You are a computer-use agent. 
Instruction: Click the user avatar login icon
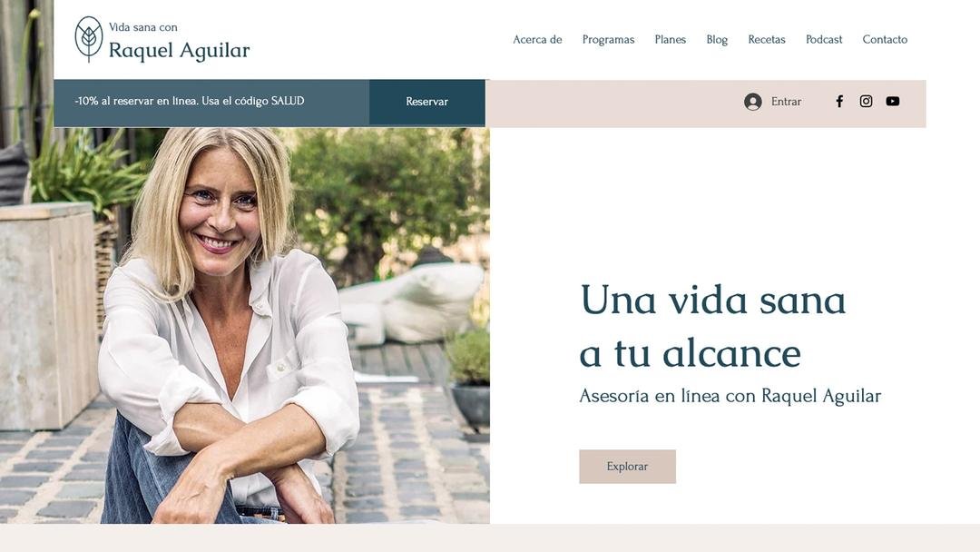click(752, 102)
